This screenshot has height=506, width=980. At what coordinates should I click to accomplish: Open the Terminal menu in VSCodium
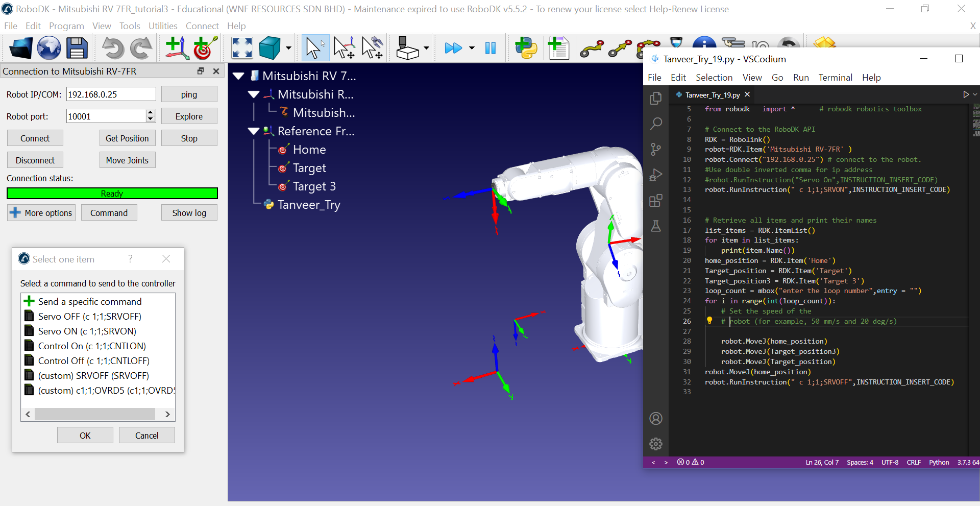click(835, 78)
